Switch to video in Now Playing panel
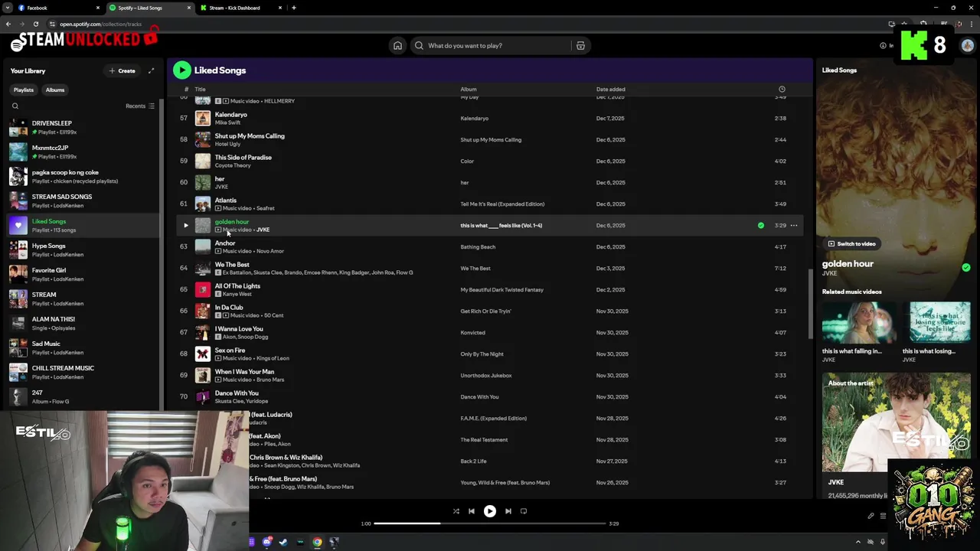Screen dimensions: 980x551 (x=852, y=244)
